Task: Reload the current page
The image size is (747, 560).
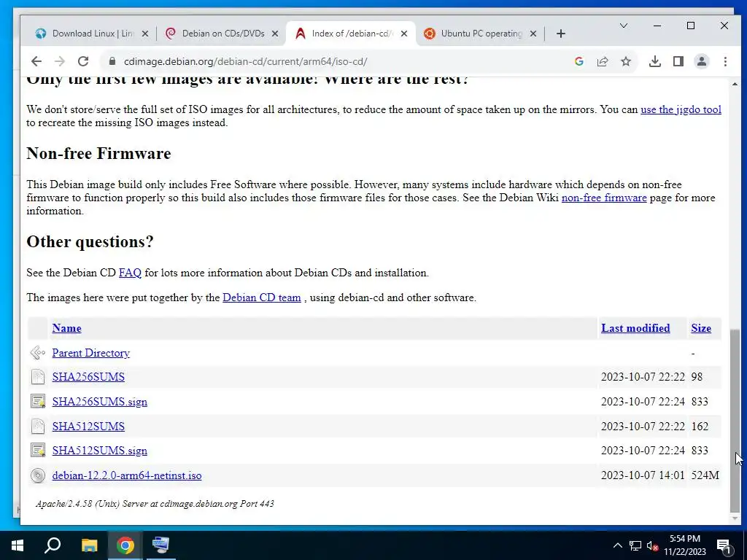Action: click(x=83, y=61)
